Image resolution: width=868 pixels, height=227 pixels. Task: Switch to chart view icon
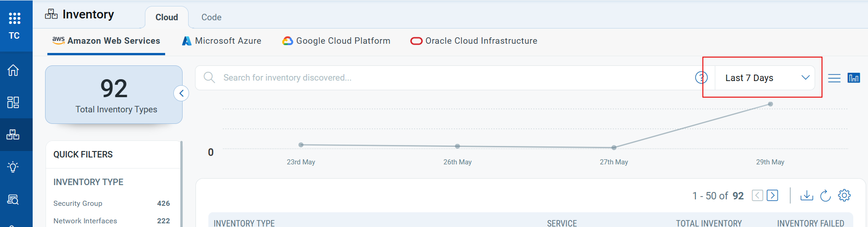[x=854, y=78]
